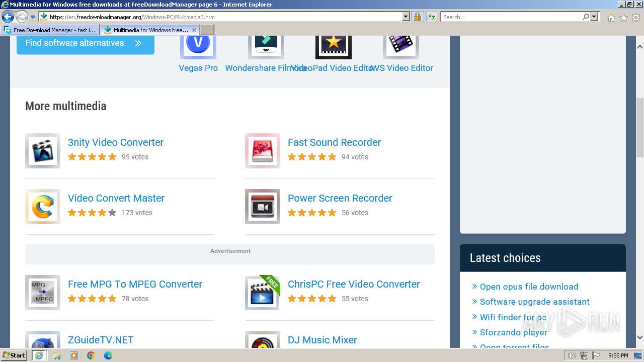Image resolution: width=644 pixels, height=362 pixels.
Task: Click the 3nity Video Converter star rating
Action: [x=92, y=157]
